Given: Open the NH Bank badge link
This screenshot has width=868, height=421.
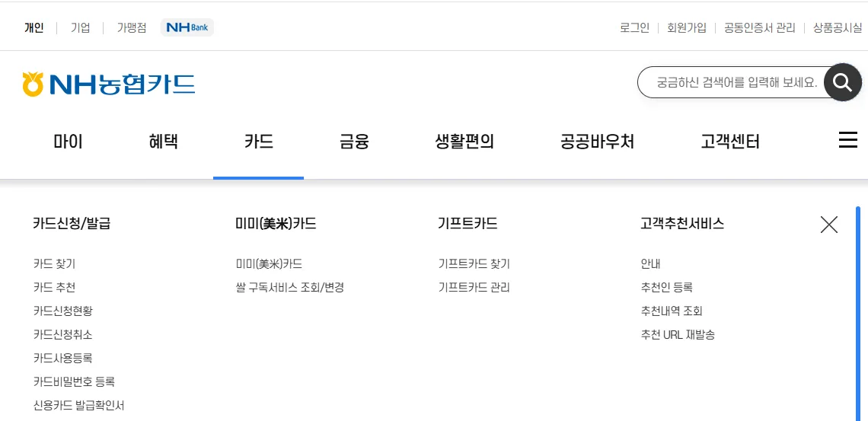Looking at the screenshot, I should click(x=187, y=27).
